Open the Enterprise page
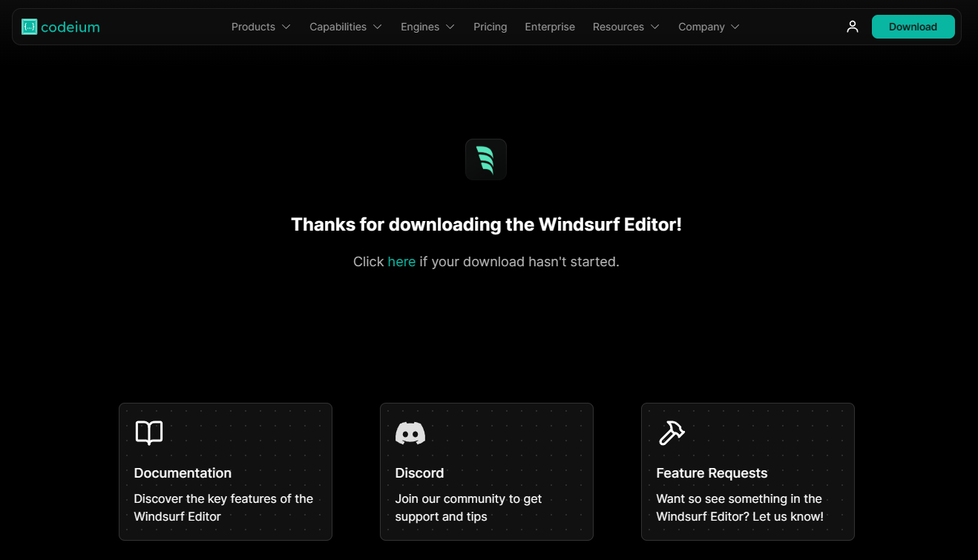The height and width of the screenshot is (560, 978). [550, 27]
